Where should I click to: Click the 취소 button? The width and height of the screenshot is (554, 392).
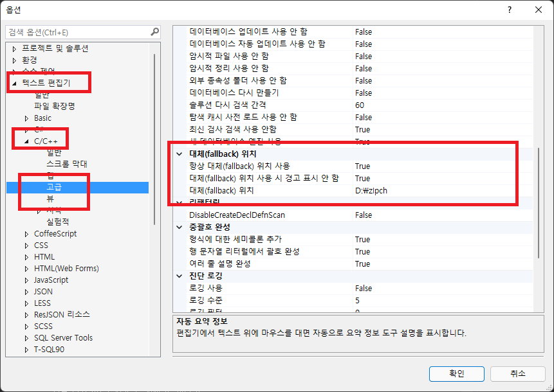[517, 373]
